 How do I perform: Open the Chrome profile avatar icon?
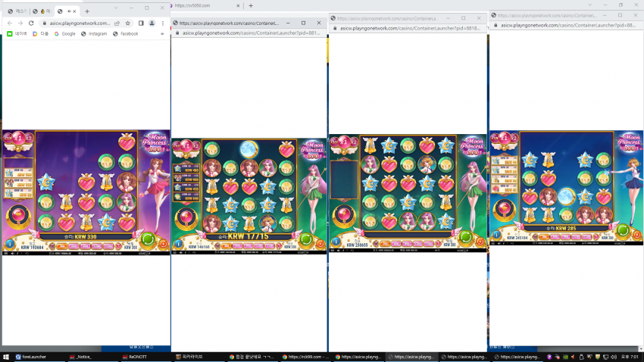click(152, 23)
